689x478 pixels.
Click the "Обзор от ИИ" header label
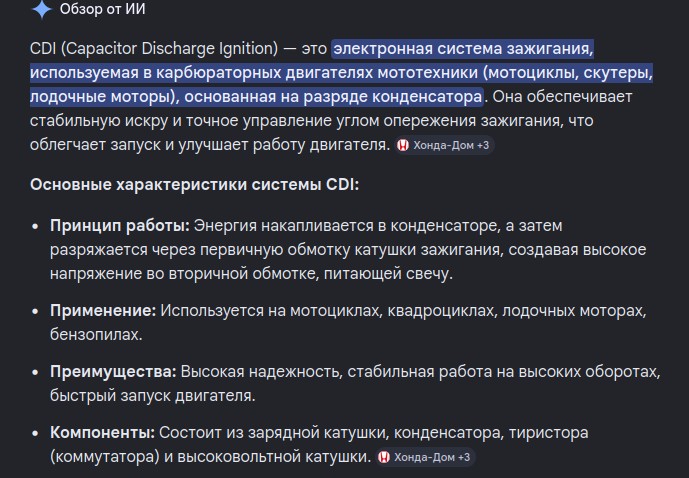pyautogui.click(x=102, y=10)
